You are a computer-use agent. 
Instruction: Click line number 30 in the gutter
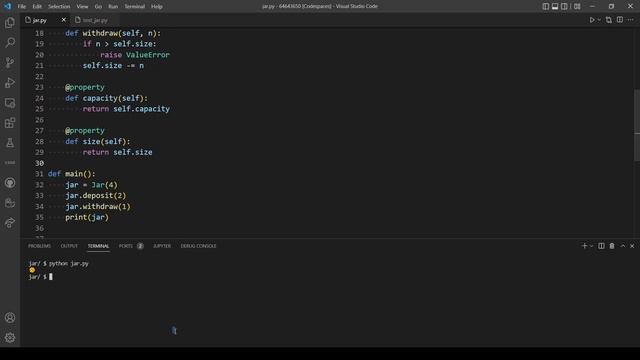click(39, 163)
